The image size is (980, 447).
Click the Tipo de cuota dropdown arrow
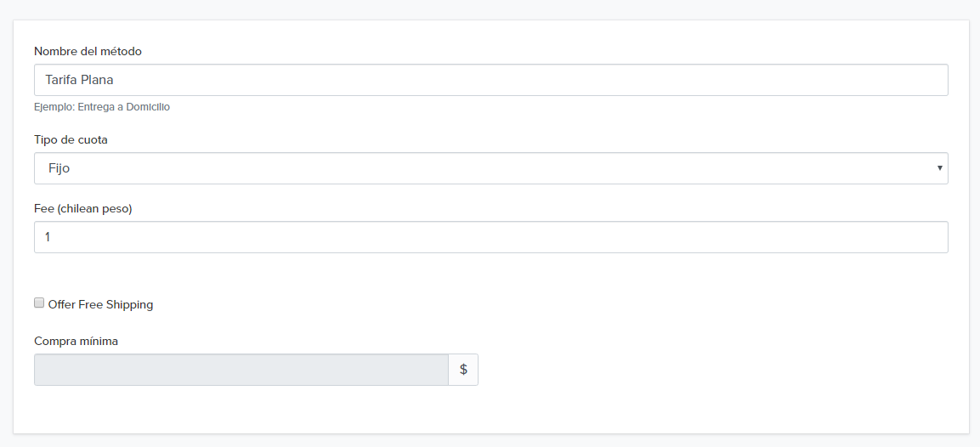pyautogui.click(x=939, y=168)
